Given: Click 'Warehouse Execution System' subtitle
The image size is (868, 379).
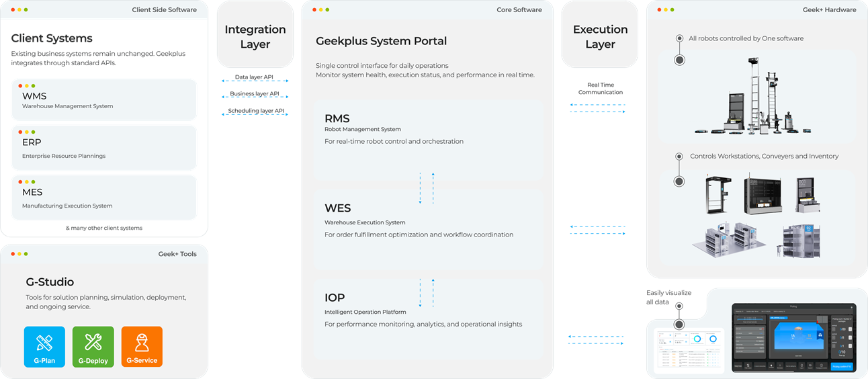Looking at the screenshot, I should point(365,222).
